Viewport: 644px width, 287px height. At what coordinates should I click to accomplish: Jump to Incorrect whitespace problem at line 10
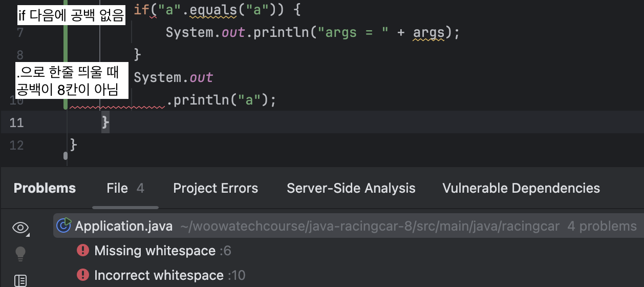159,275
